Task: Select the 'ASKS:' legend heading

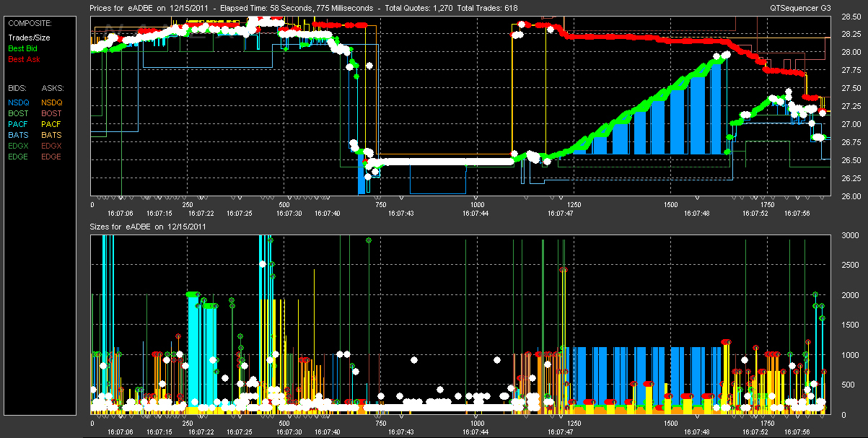Action: pos(52,87)
